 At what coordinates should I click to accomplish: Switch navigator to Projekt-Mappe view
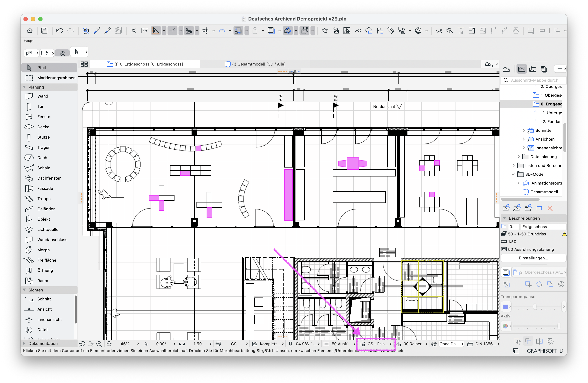pyautogui.click(x=506, y=69)
